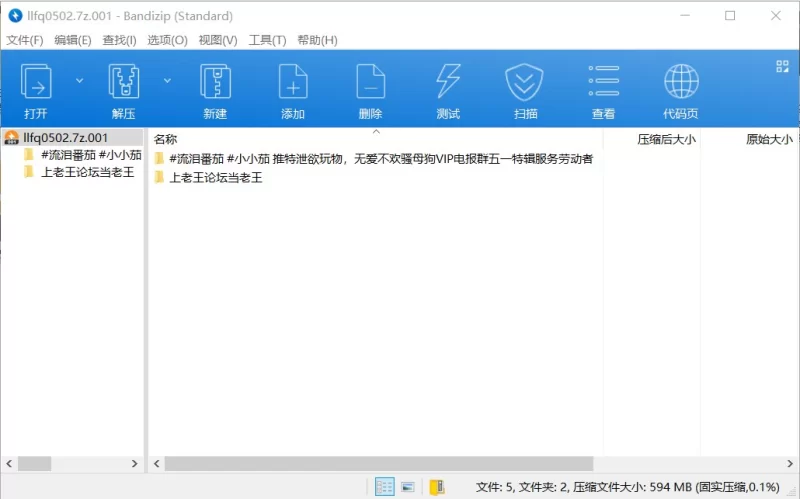The height and width of the screenshot is (499, 800).
Task: Open the 查找(I) menu
Action: tap(119, 40)
